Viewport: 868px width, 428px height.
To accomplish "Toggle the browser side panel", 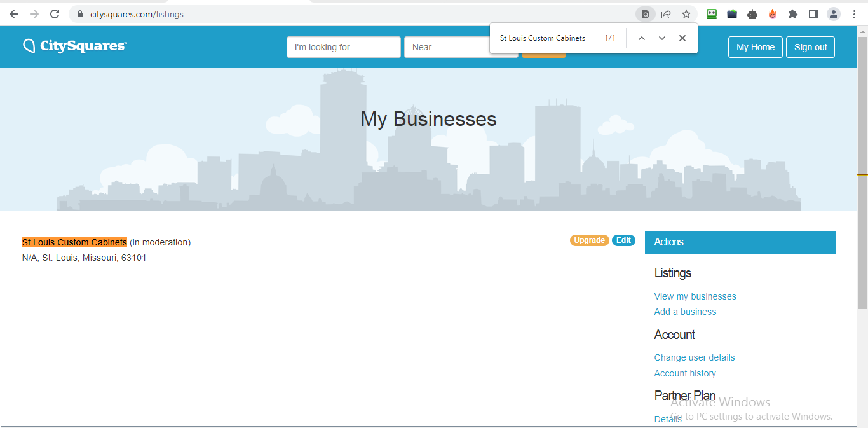I will point(813,14).
